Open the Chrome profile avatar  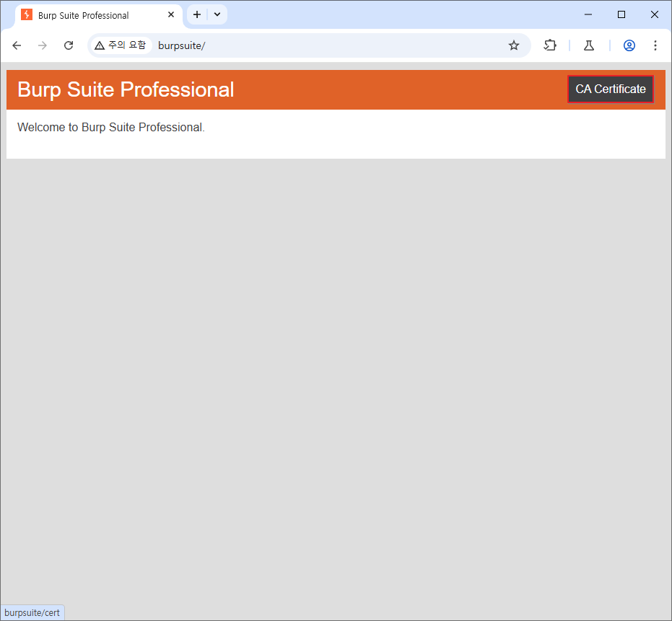(629, 45)
